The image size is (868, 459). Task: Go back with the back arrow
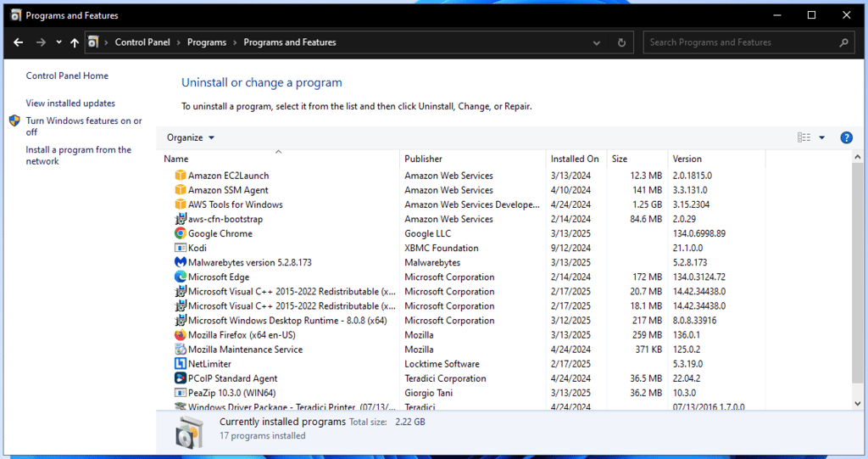19,42
